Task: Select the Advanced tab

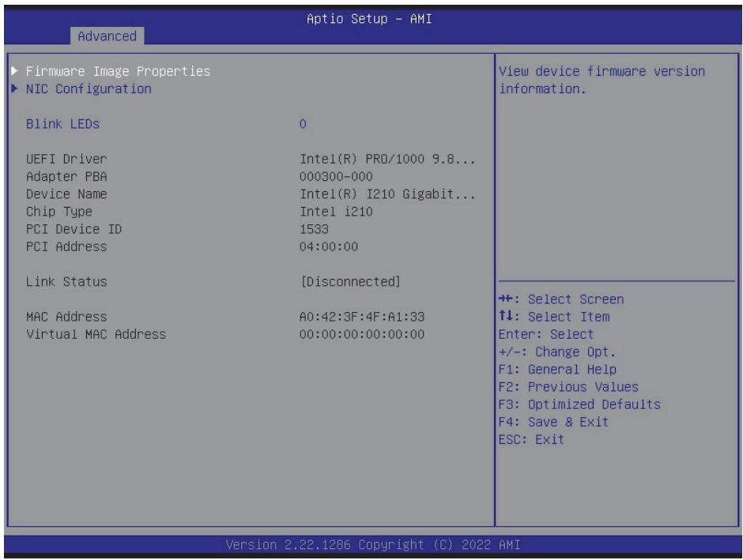Action: [x=107, y=36]
